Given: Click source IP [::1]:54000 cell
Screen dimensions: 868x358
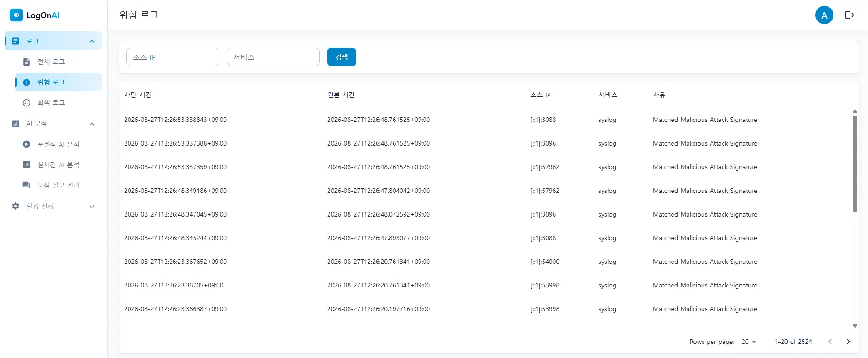Looking at the screenshot, I should tap(545, 262).
